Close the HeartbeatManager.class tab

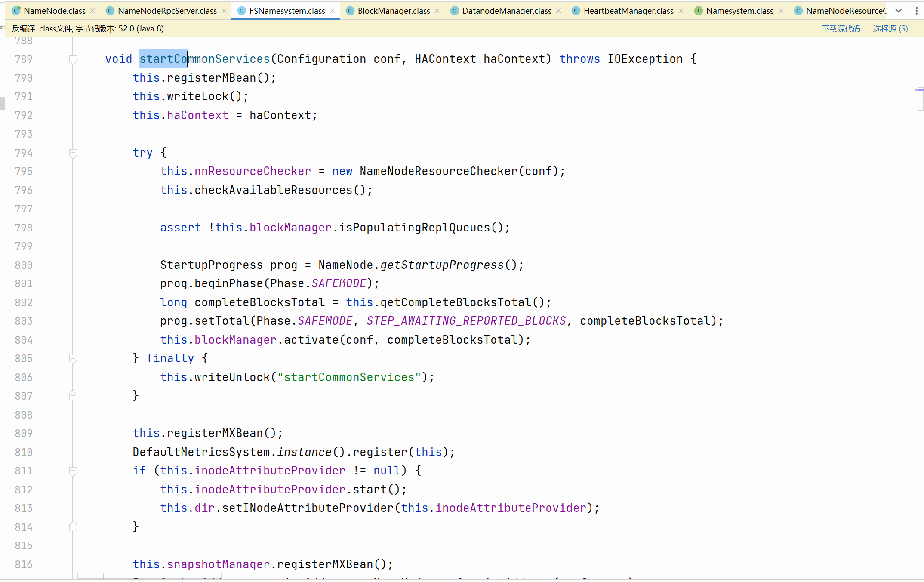pyautogui.click(x=681, y=11)
